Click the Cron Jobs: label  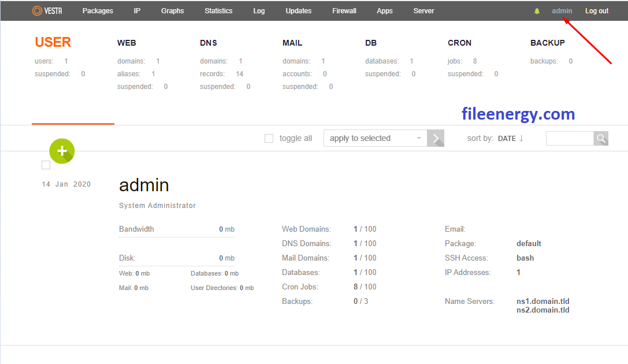point(300,287)
